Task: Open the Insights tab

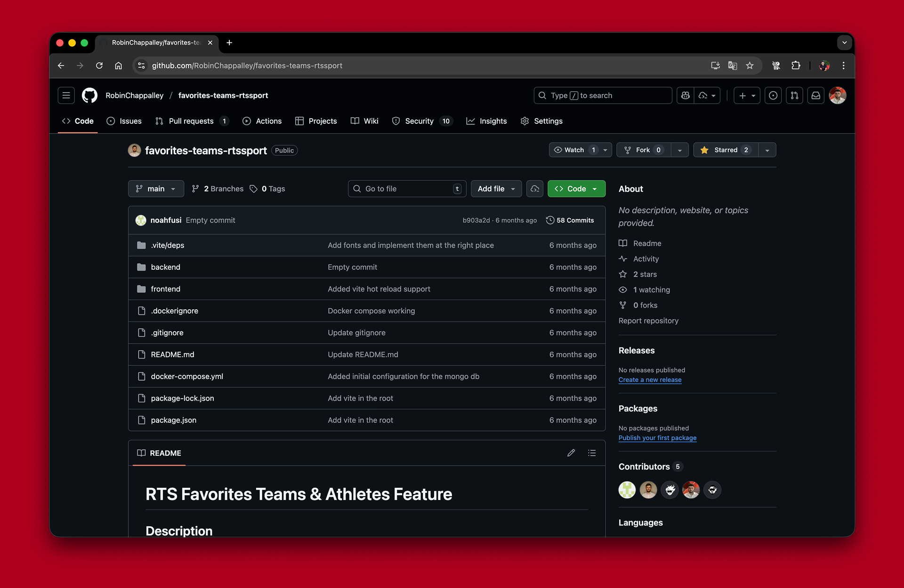Action: click(492, 121)
